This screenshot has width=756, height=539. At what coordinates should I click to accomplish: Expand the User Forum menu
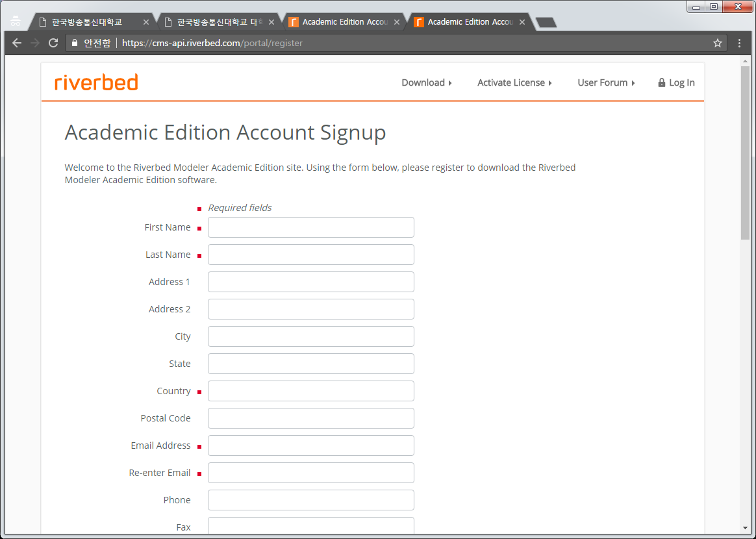[606, 82]
